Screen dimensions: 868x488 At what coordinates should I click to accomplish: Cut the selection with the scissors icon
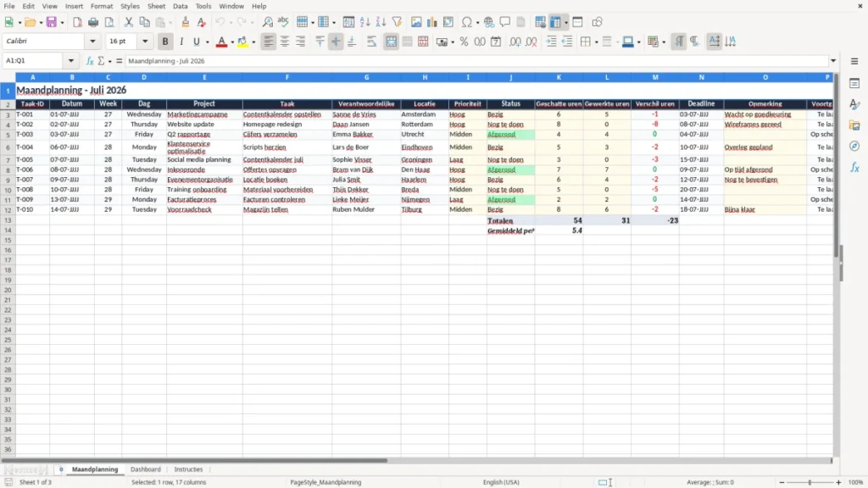point(129,22)
